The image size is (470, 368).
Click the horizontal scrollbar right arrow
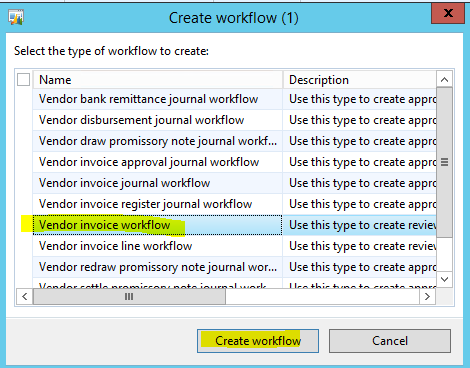click(427, 296)
